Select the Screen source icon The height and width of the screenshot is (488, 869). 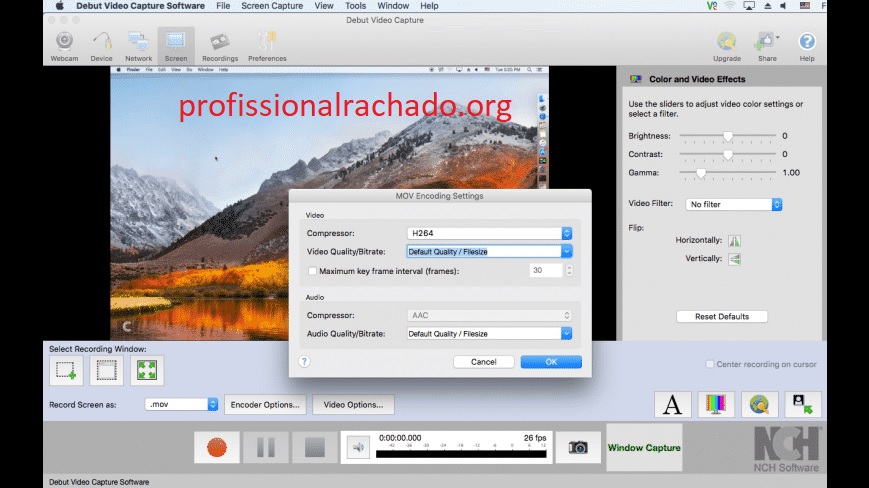(x=176, y=46)
